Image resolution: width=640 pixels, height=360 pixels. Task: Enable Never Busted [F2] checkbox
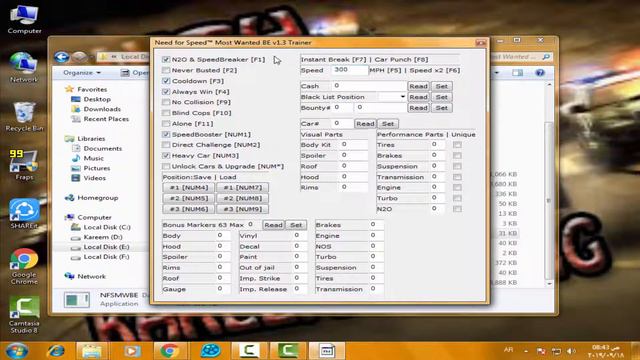coord(166,70)
